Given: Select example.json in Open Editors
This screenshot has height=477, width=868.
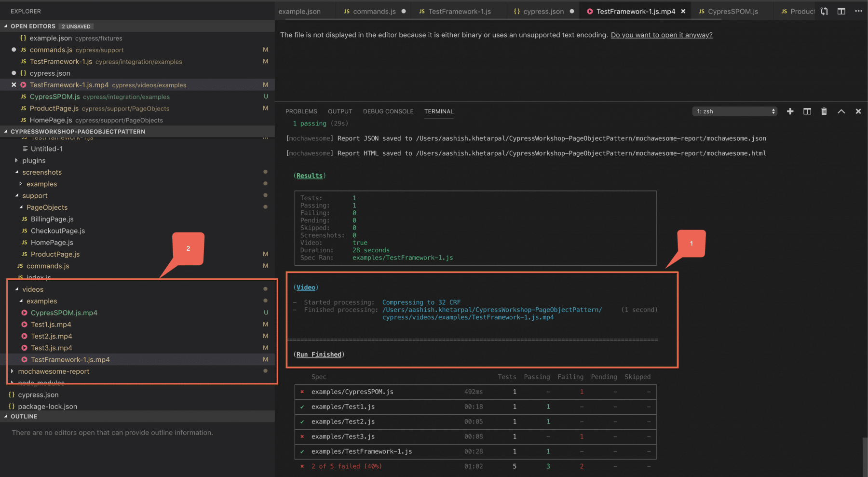Looking at the screenshot, I should pyautogui.click(x=51, y=38).
